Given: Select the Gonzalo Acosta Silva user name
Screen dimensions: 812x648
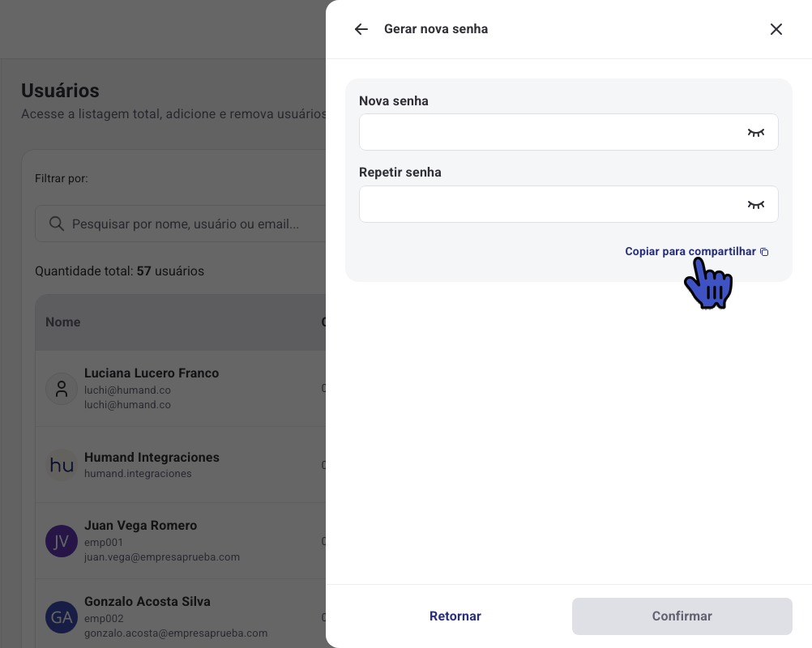Looking at the screenshot, I should click(x=147, y=601).
